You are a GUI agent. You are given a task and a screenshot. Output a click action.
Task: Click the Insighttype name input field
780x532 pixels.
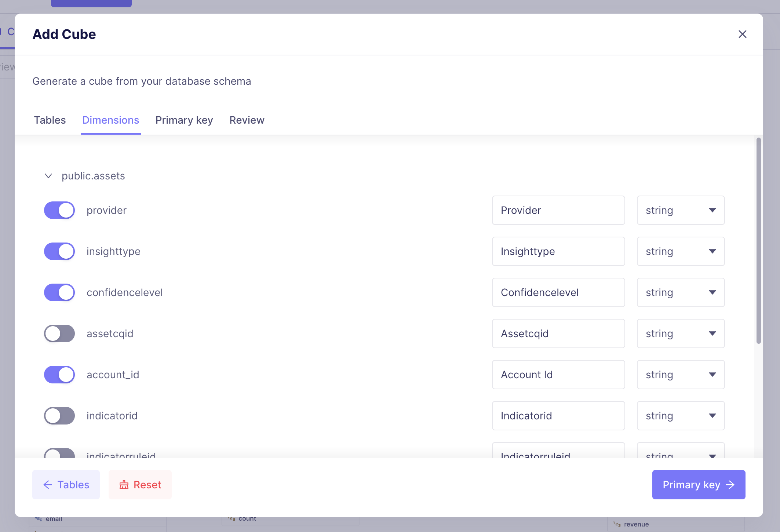pyautogui.click(x=558, y=251)
